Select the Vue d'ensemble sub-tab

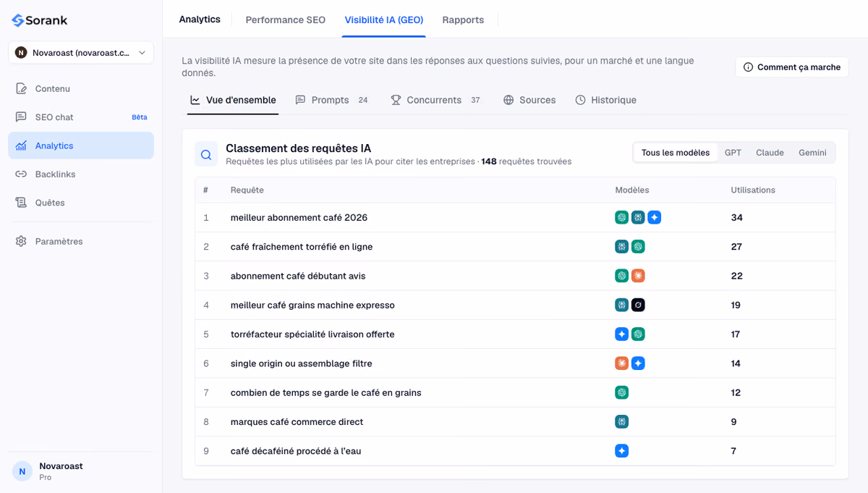click(233, 100)
